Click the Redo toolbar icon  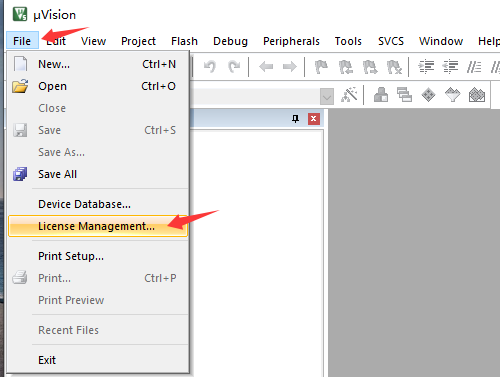234,67
